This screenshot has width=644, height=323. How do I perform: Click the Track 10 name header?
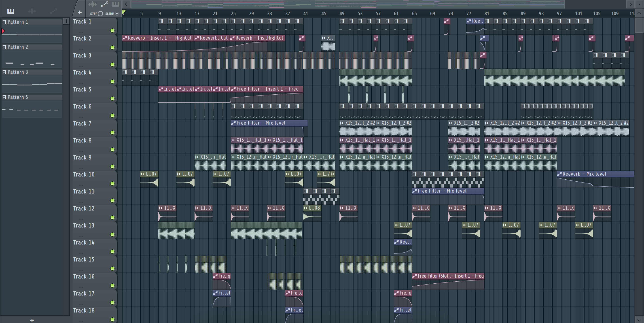click(84, 174)
